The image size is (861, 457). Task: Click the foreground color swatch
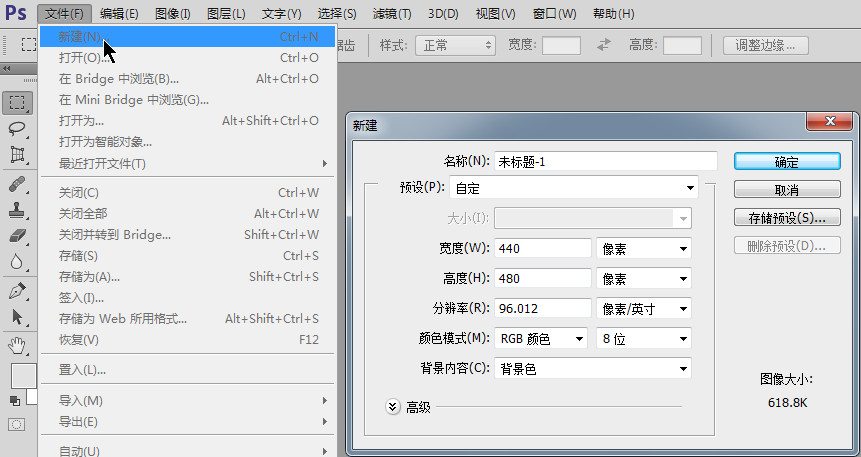pos(23,376)
